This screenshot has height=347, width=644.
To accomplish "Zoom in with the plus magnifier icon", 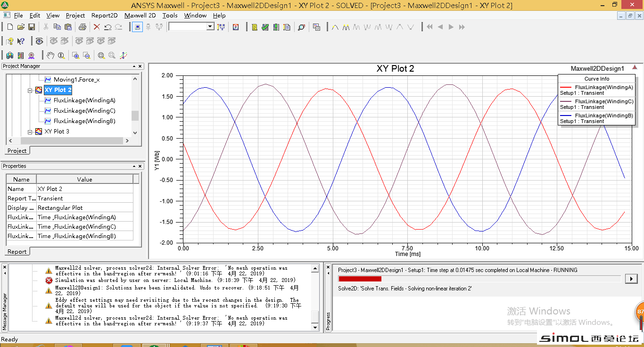I will (x=75, y=55).
